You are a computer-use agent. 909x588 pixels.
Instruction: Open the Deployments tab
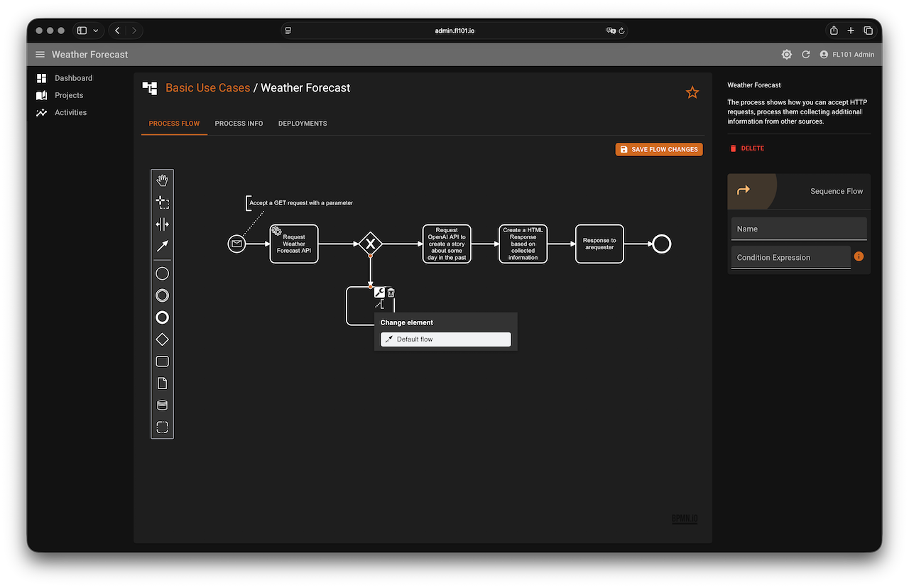click(303, 124)
